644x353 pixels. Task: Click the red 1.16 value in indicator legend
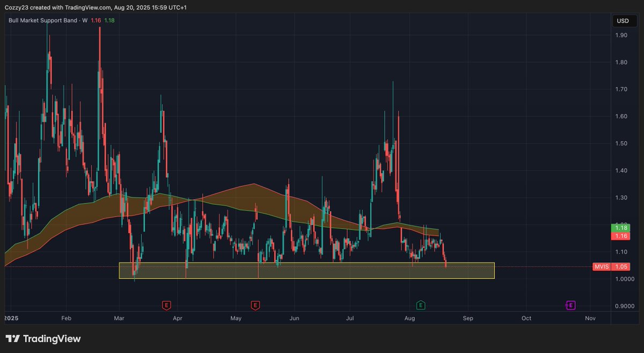pos(96,20)
